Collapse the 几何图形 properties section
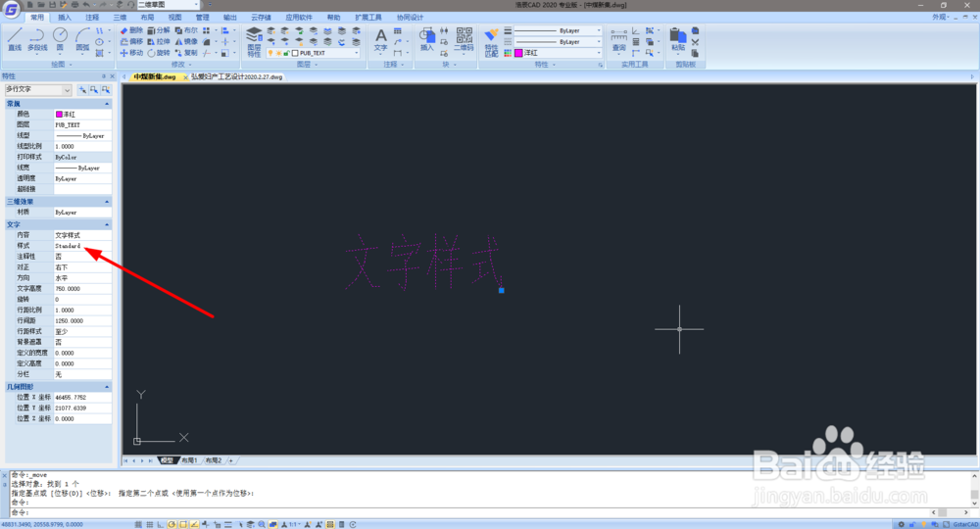 click(107, 387)
